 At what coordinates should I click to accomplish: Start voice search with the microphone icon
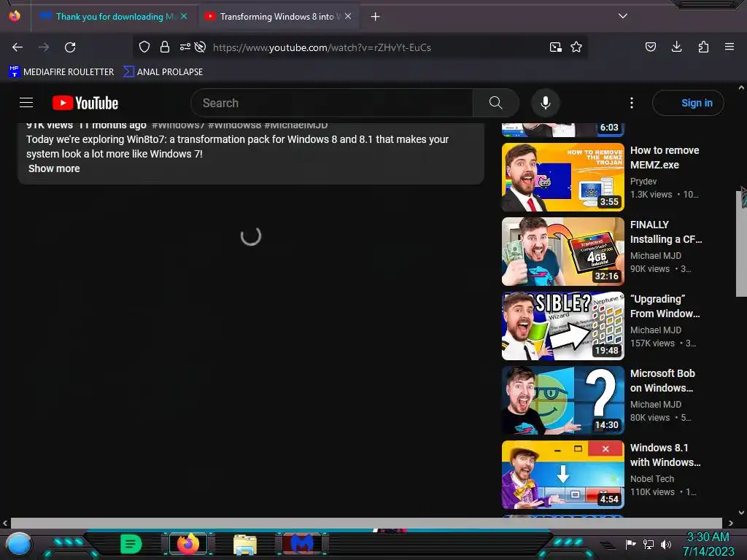pos(546,103)
